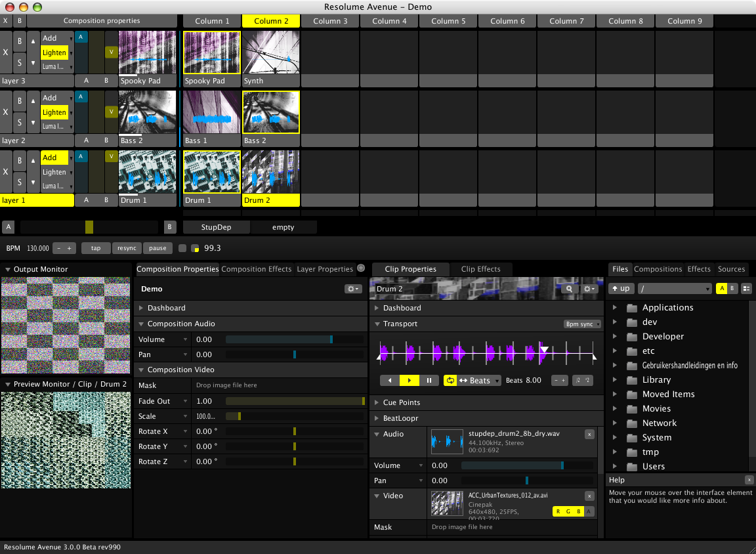Switch file browser to list view icon

coord(746,288)
